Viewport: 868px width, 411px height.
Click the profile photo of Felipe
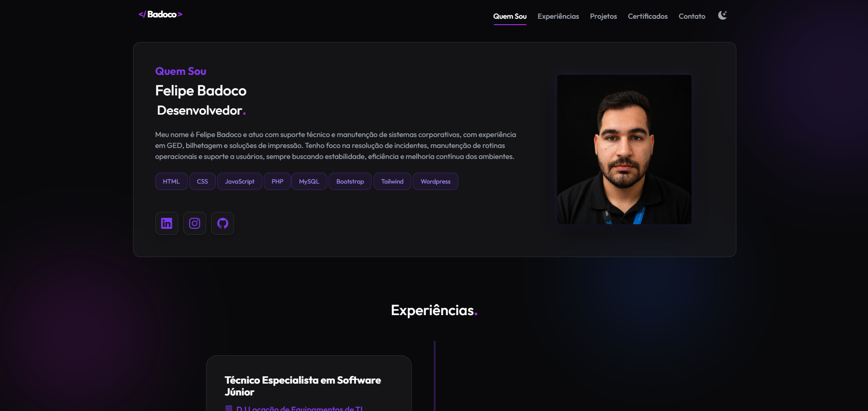coord(624,149)
